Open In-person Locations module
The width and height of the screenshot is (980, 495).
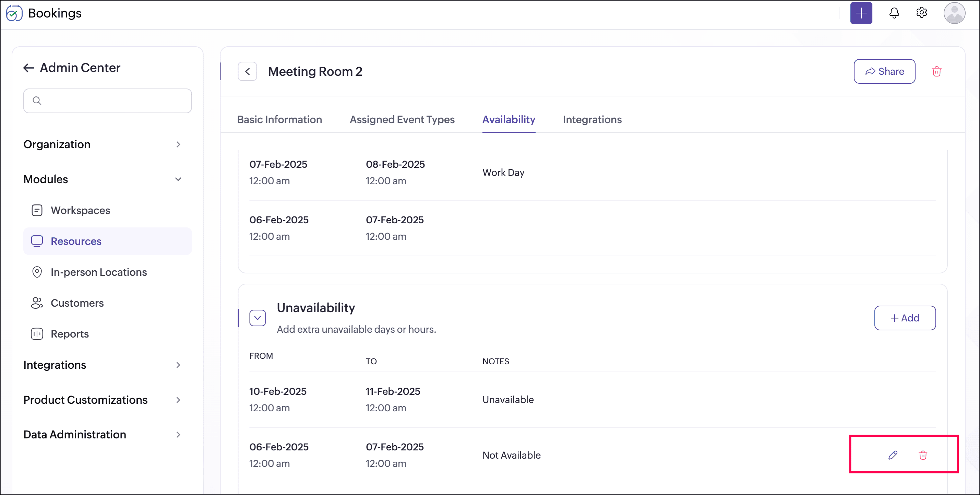(x=107, y=272)
